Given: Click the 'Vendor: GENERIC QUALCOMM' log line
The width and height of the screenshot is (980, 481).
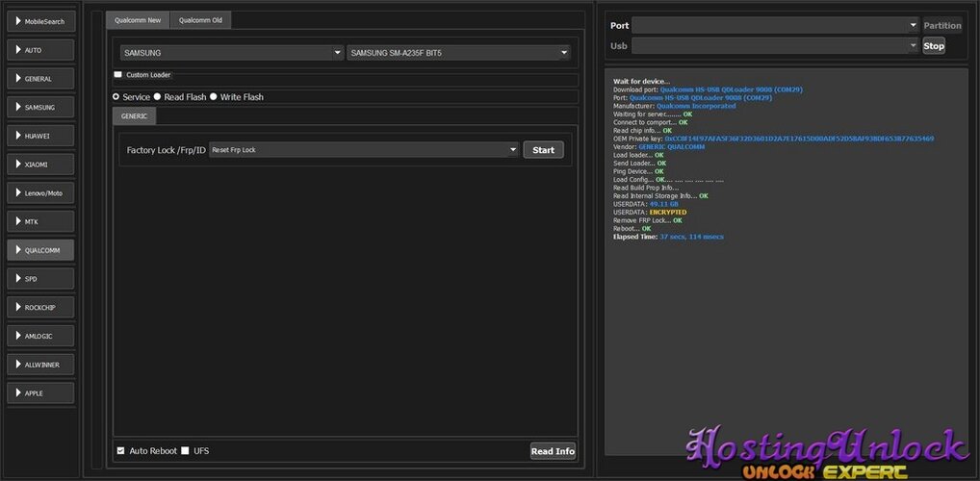Looking at the screenshot, I should click(x=658, y=147).
